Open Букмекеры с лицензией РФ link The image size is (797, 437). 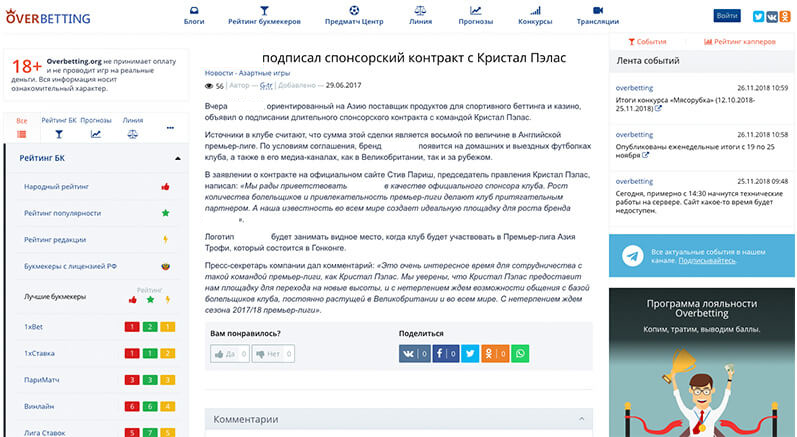click(70, 266)
